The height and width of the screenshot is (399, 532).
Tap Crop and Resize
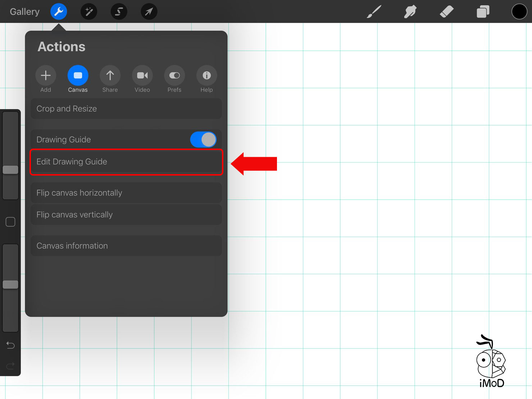[126, 109]
